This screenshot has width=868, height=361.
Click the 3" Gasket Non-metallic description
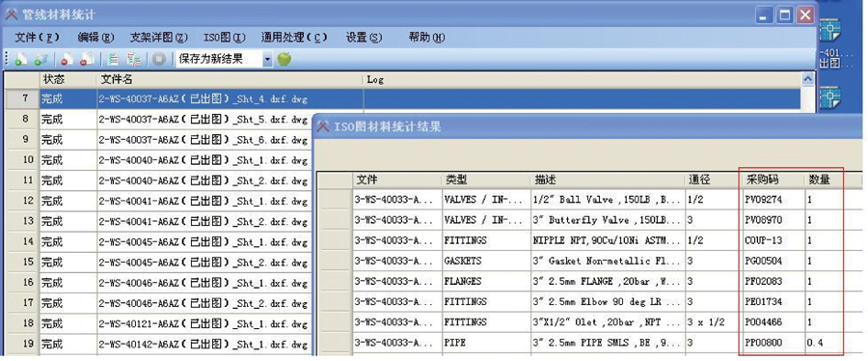tap(608, 261)
